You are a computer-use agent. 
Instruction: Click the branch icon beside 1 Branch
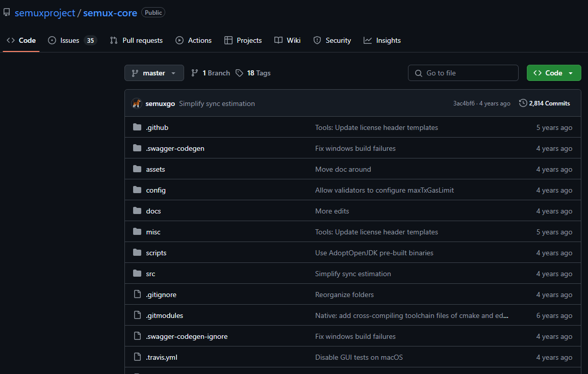pos(195,73)
